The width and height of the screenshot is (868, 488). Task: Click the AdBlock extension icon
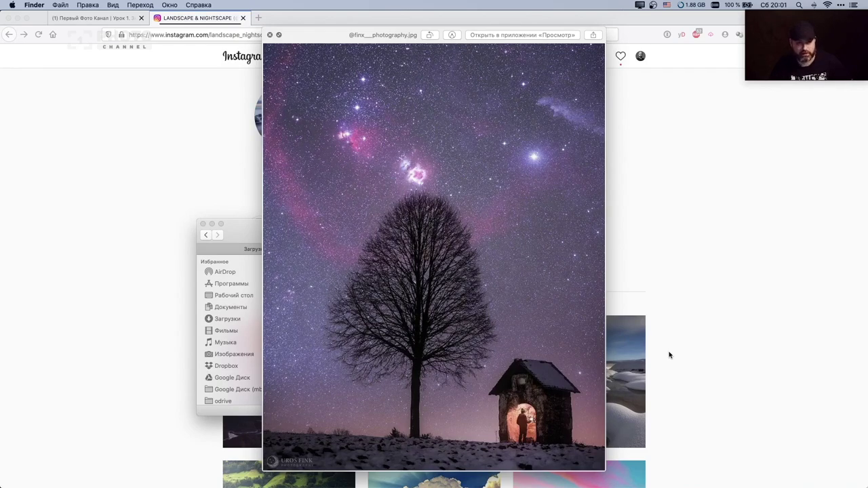[x=696, y=35]
